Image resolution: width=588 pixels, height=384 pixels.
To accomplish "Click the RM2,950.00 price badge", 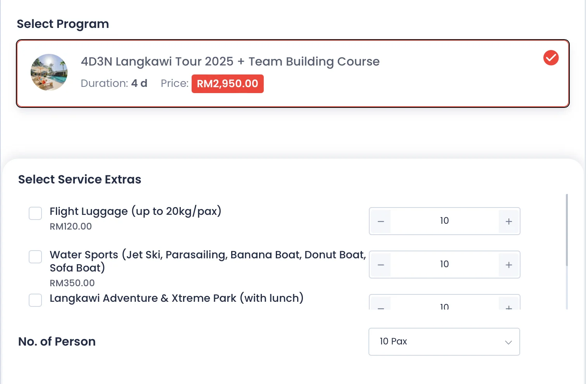I will point(228,84).
